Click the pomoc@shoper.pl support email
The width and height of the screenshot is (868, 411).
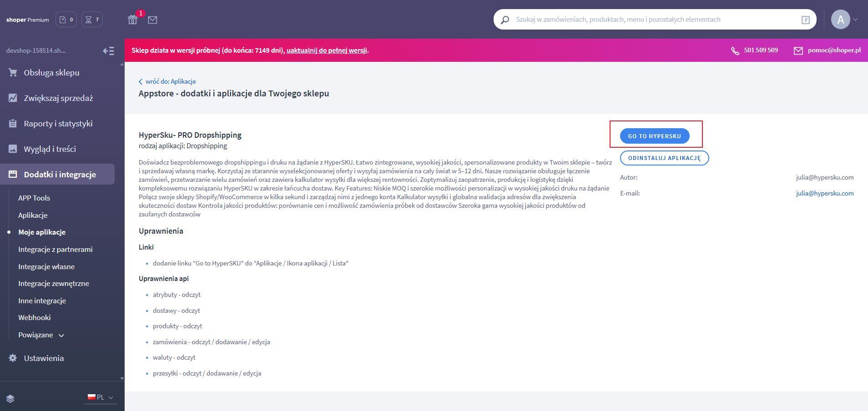834,50
